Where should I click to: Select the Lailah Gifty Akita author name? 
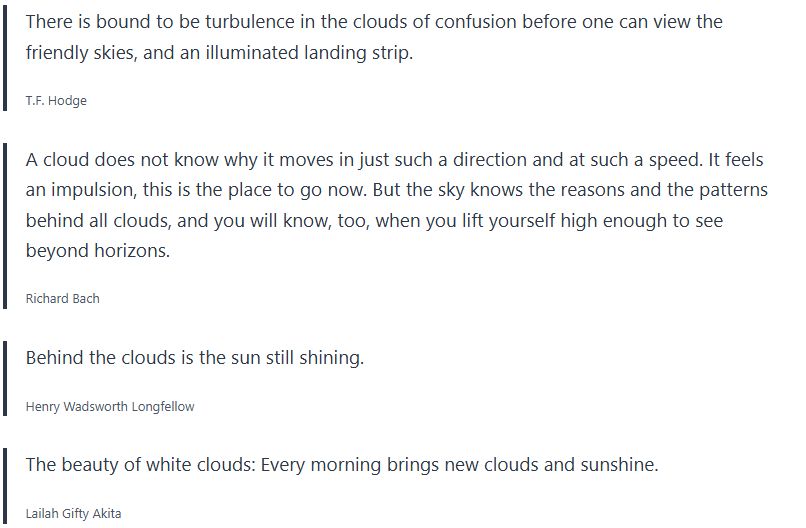[x=73, y=514]
